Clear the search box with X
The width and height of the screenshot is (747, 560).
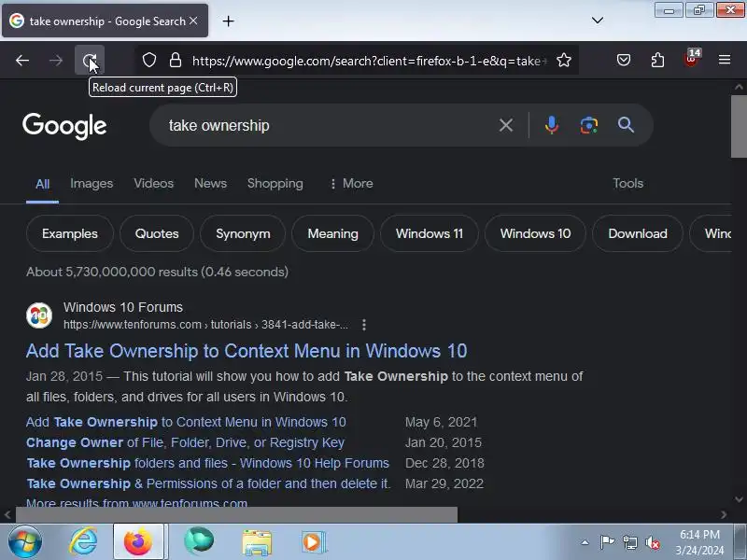point(506,125)
